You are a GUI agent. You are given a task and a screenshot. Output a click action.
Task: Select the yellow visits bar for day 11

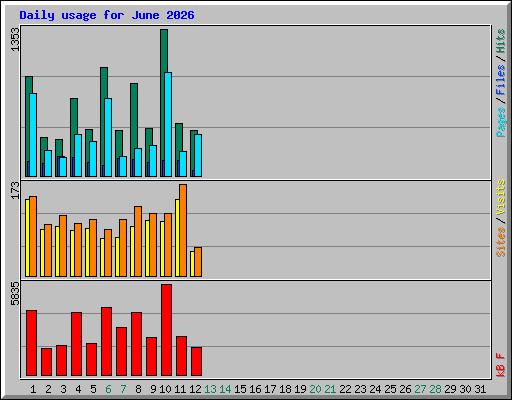[177, 238]
